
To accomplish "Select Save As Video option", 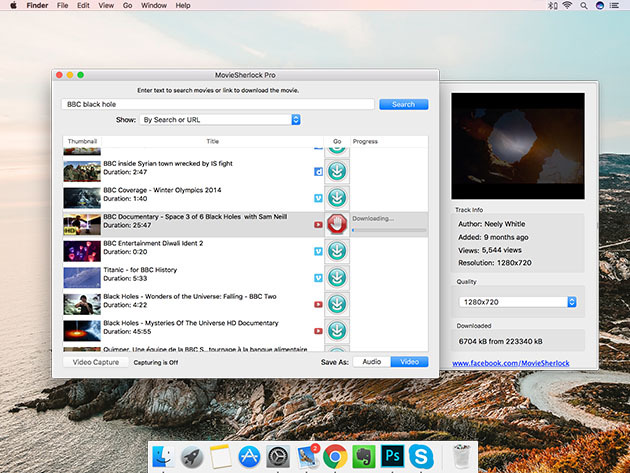I will click(409, 362).
